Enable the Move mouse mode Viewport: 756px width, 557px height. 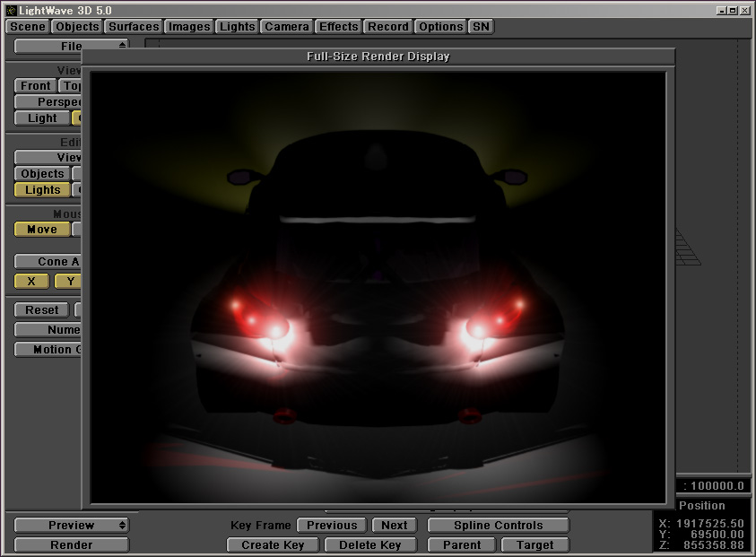[42, 230]
